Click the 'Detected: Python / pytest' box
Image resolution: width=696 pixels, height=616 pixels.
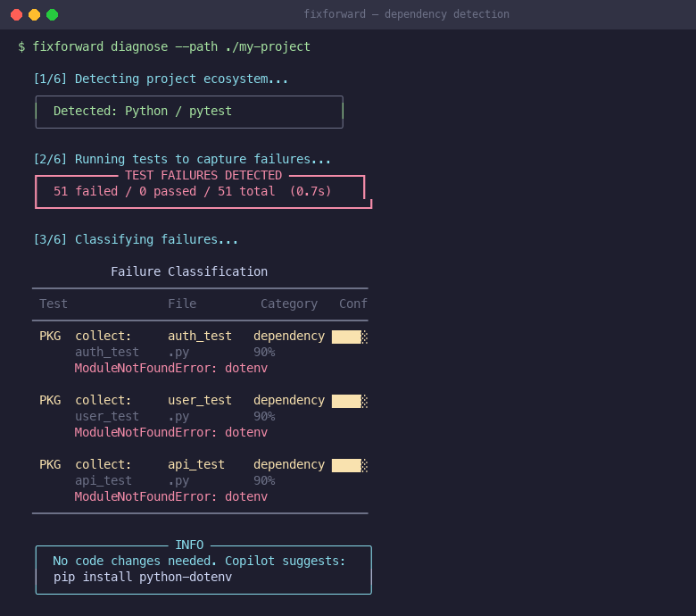click(x=189, y=112)
